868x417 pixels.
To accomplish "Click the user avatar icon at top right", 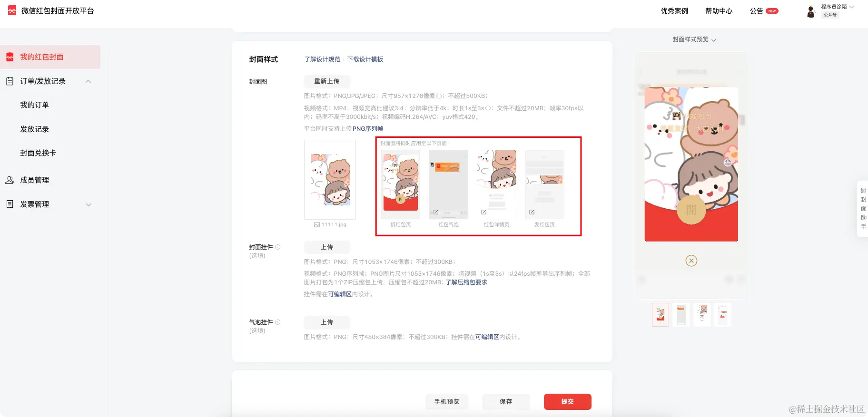I will point(811,11).
